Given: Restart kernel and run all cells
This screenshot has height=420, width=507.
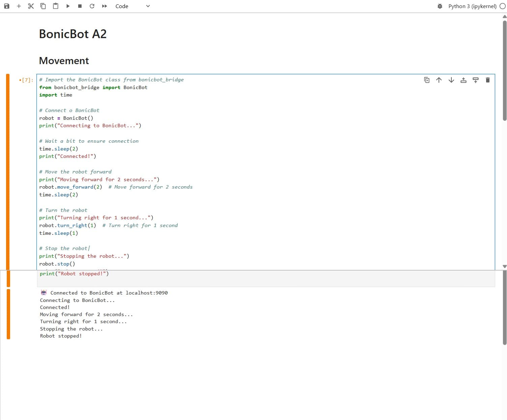Looking at the screenshot, I should (105, 6).
